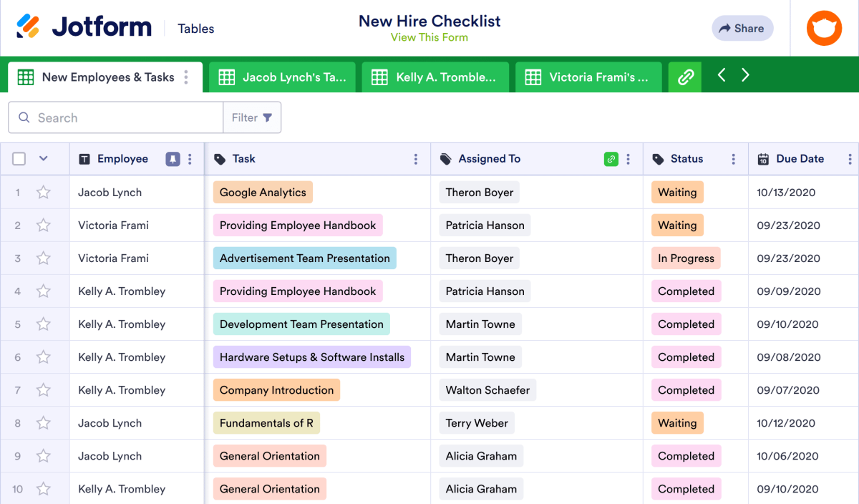Click the Jotform logo
Viewport: 859px width, 504px height.
click(84, 28)
